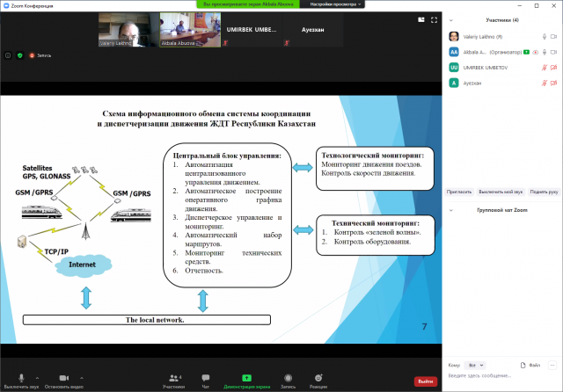Select Ауезхан video tile
The width and height of the screenshot is (563, 392).
(313, 30)
